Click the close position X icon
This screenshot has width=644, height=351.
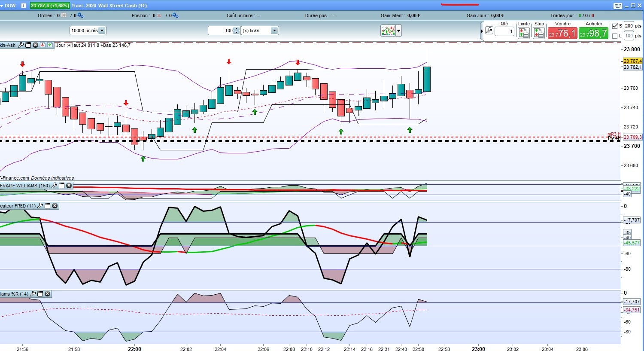click(x=159, y=15)
